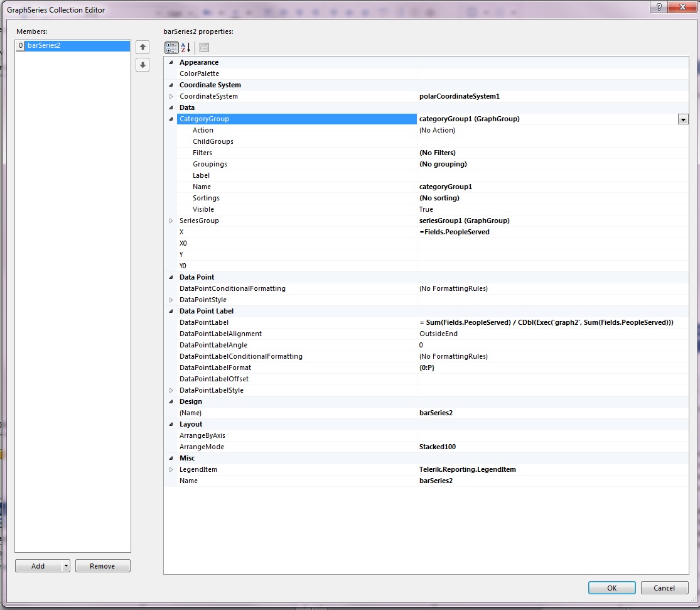Move barSeries2 down with the arrow button
The image size is (700, 610).
click(143, 65)
